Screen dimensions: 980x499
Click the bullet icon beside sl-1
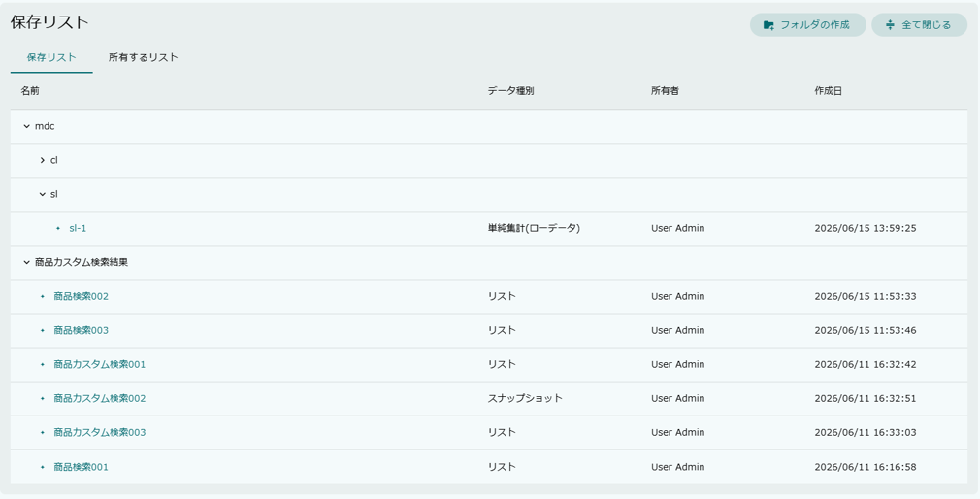click(58, 229)
